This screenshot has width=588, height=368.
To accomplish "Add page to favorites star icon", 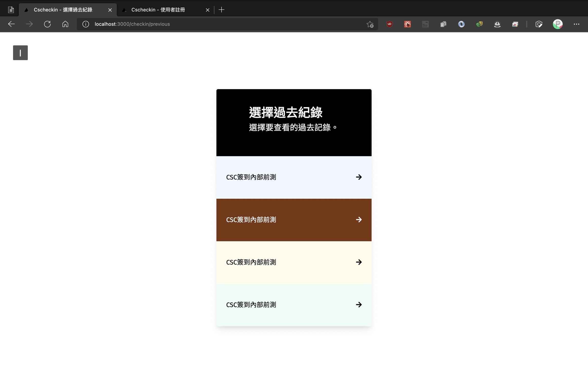I will 370,24.
